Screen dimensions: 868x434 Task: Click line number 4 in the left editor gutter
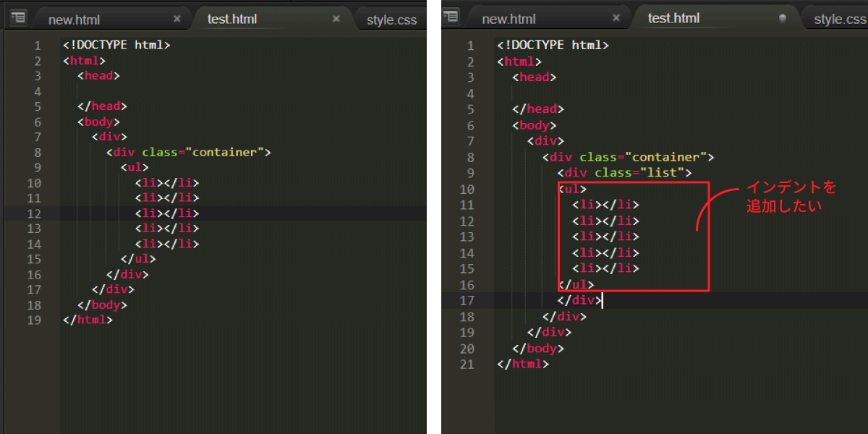click(x=38, y=91)
